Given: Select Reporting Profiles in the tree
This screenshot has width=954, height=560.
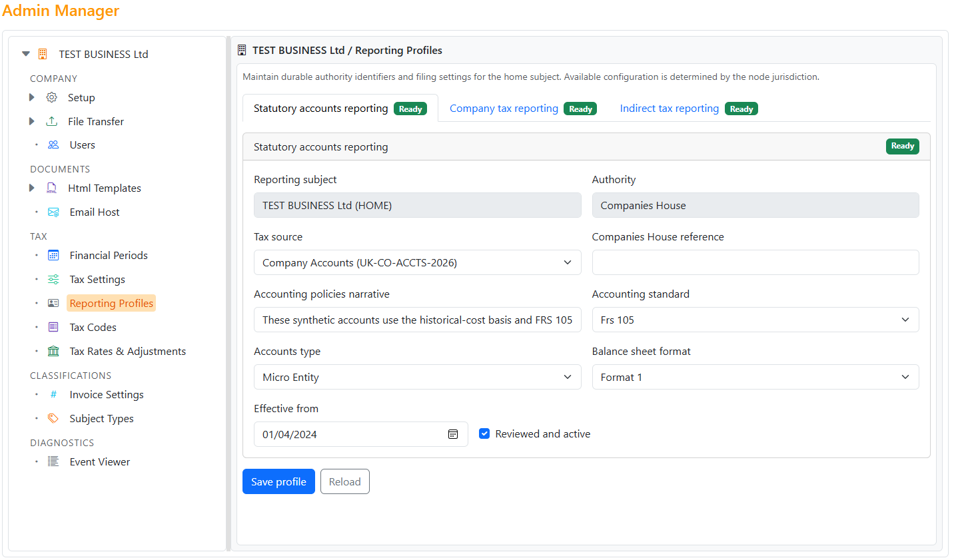Looking at the screenshot, I should click(111, 303).
